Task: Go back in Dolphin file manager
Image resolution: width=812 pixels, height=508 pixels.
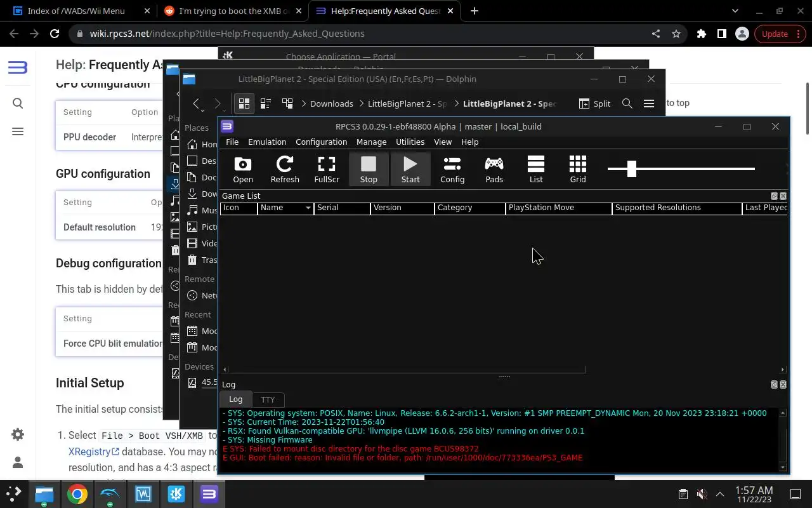Action: tap(197, 104)
